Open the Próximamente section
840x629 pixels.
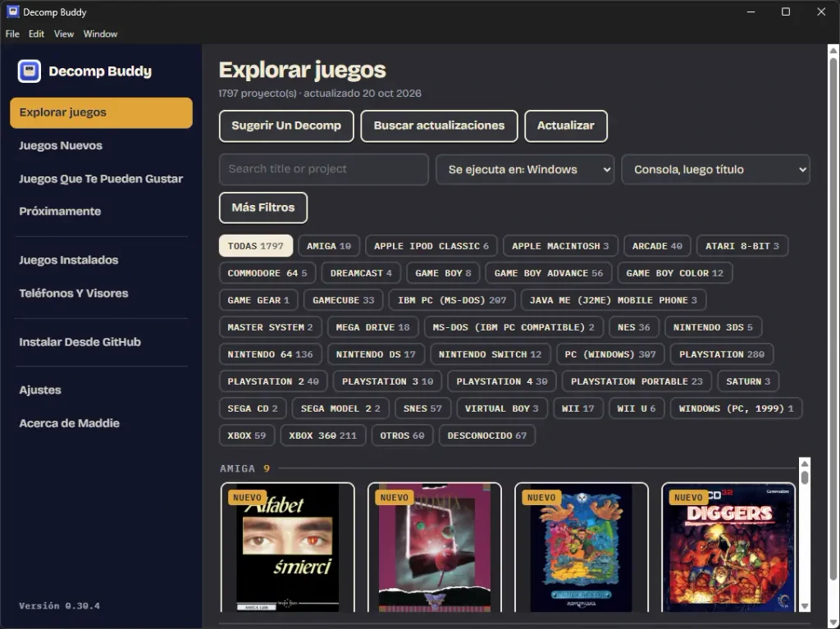[101, 212]
